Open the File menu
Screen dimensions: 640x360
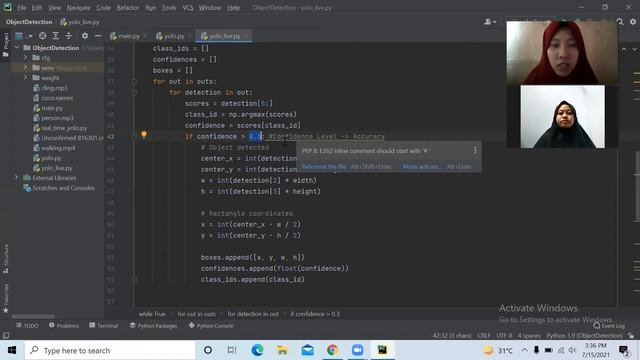[x=21, y=8]
